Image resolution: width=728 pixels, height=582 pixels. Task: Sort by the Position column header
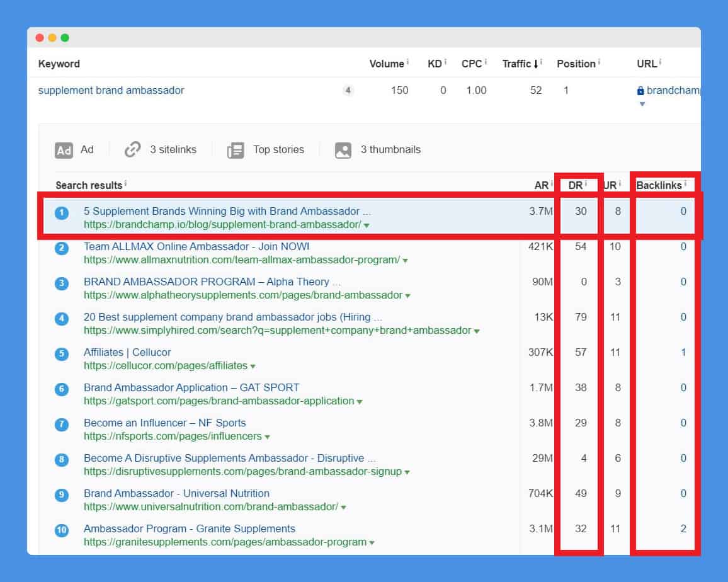[x=576, y=64]
